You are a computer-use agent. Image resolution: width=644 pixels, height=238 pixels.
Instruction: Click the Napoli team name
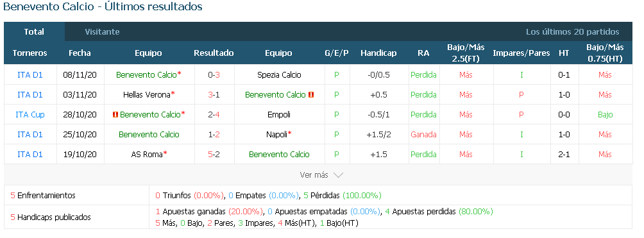pos(276,135)
